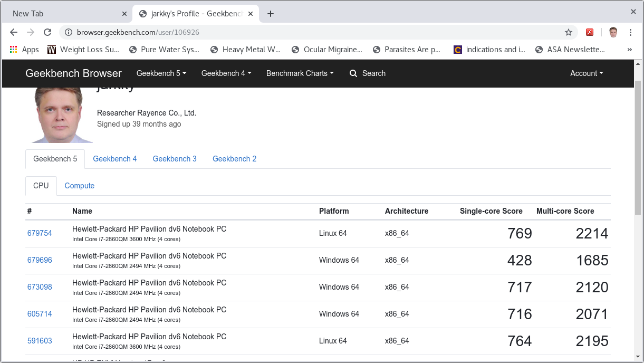Click the multi-core score 2120
Viewport: 644px width, 363px height.
tap(592, 288)
